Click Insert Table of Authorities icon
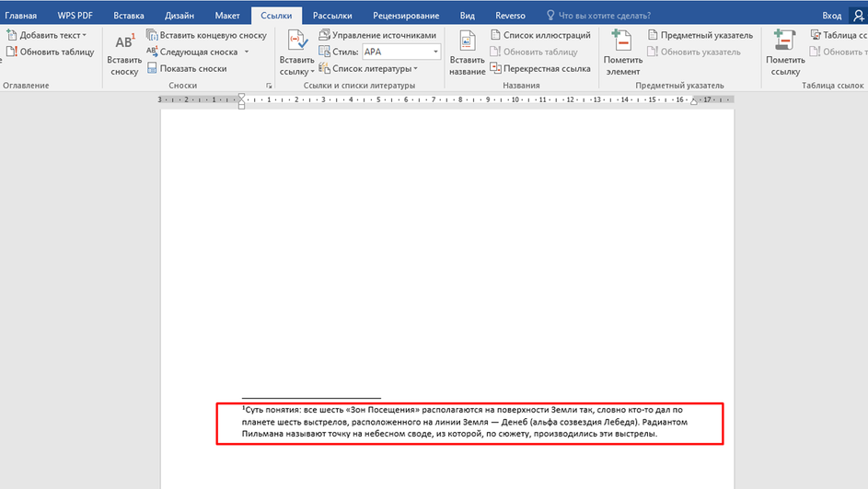The width and height of the screenshot is (868, 489). point(816,35)
